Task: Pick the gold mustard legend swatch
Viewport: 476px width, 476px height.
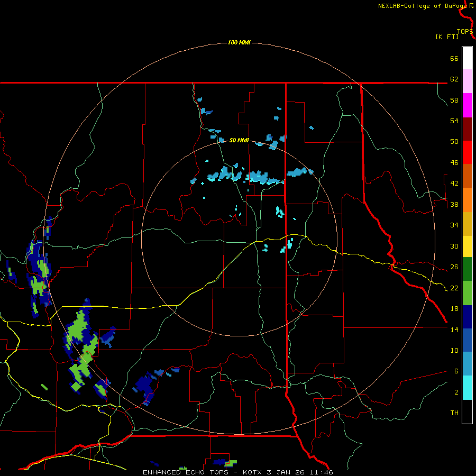Action: tap(467, 224)
